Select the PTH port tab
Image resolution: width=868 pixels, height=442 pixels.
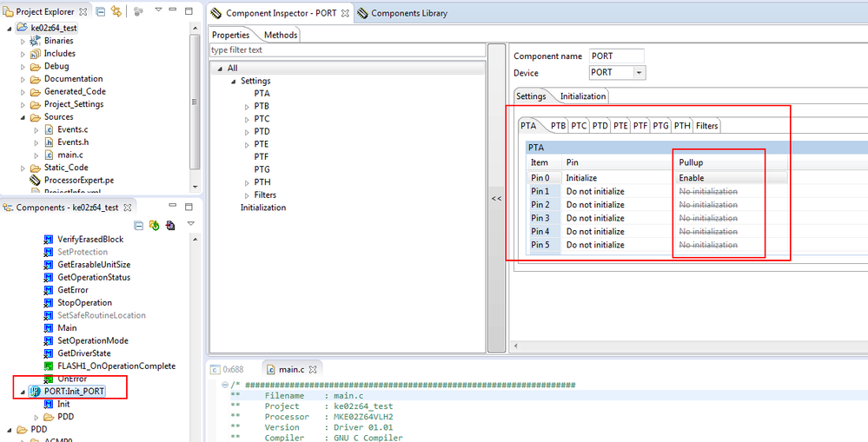point(682,126)
